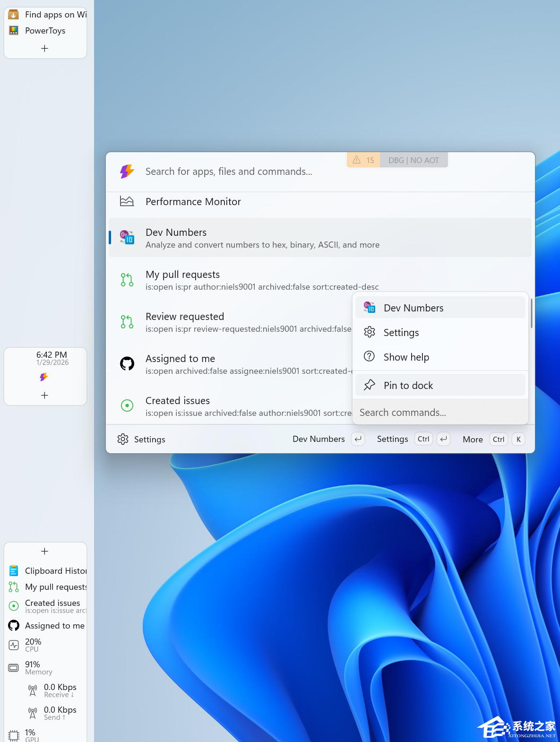Click the Dev Numbers primary action in footer
This screenshot has width=560, height=742.
(x=328, y=439)
